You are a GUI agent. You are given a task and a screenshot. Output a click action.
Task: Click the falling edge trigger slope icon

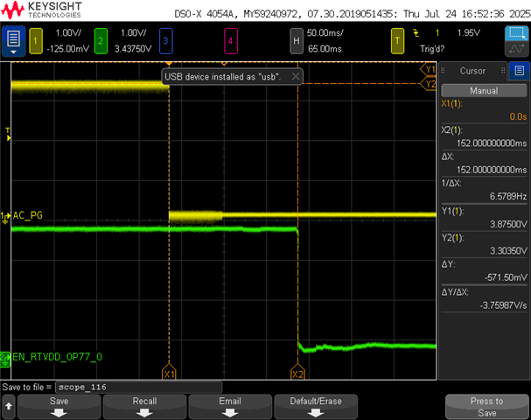(416, 33)
